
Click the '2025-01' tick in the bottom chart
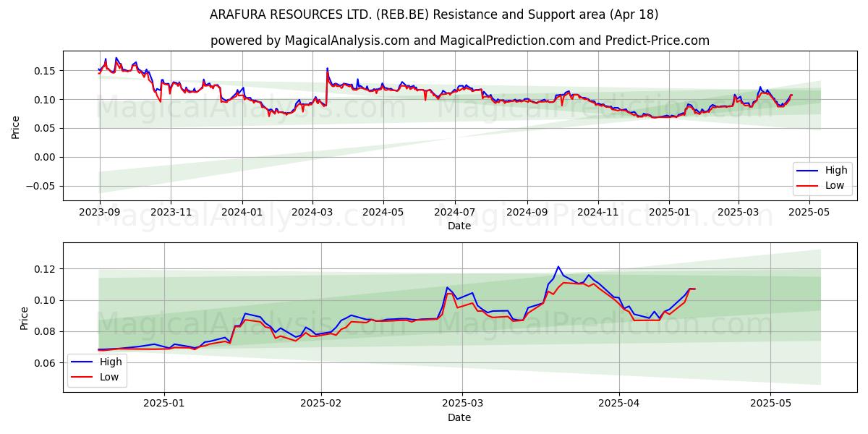pyautogui.click(x=164, y=403)
